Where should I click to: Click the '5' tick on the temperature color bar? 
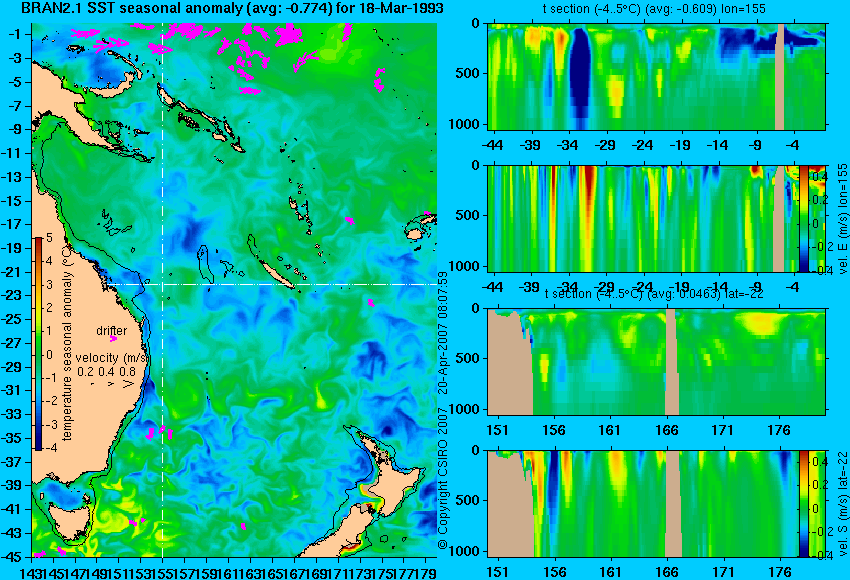click(49, 237)
